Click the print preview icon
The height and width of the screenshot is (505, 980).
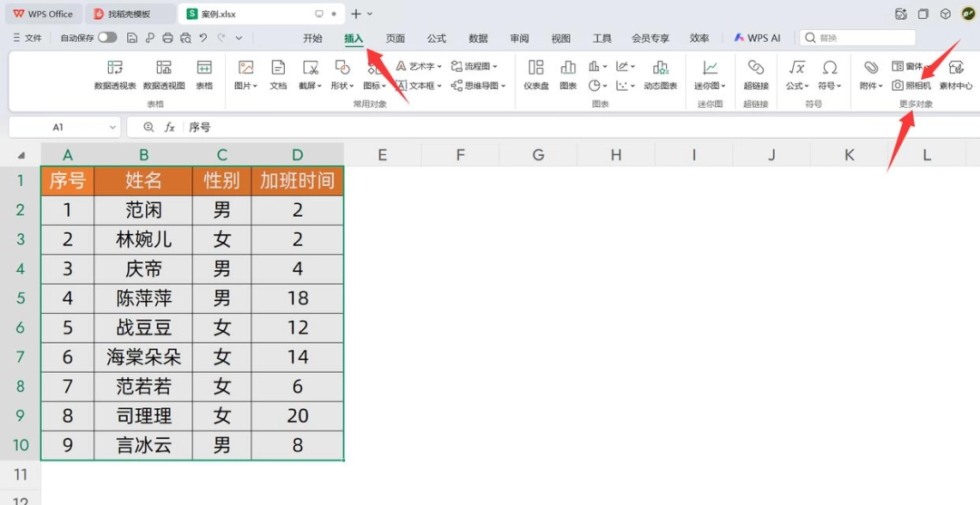[186, 38]
